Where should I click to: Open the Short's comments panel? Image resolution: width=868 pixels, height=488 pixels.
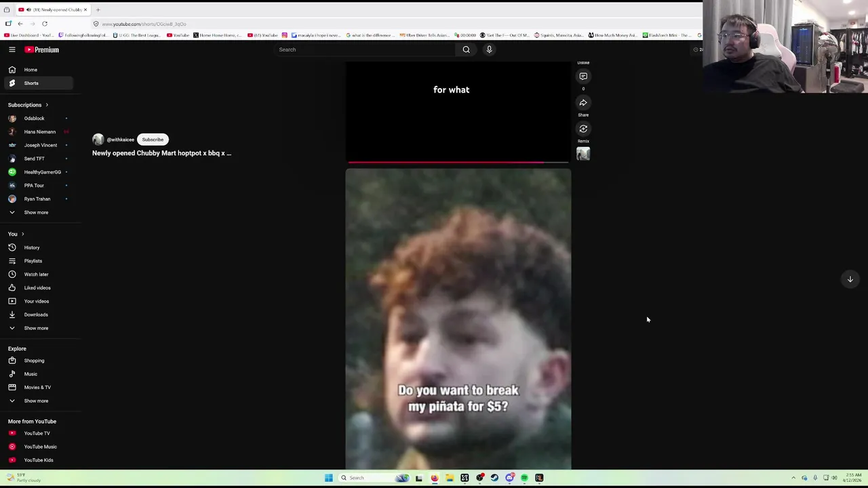pyautogui.click(x=583, y=76)
